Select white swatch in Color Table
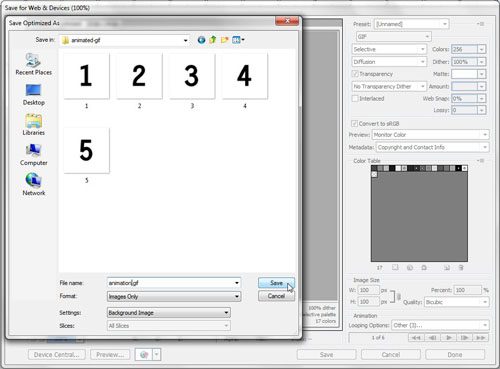The image size is (500, 369). pyautogui.click(x=398, y=168)
